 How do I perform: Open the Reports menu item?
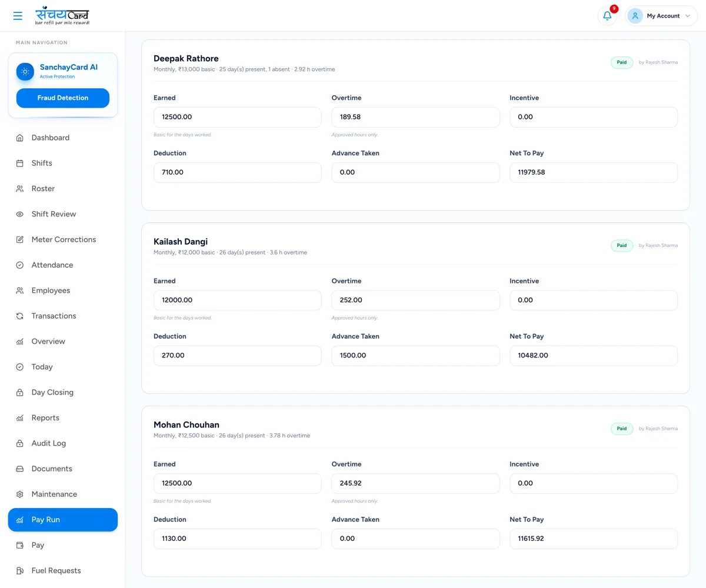tap(63, 418)
